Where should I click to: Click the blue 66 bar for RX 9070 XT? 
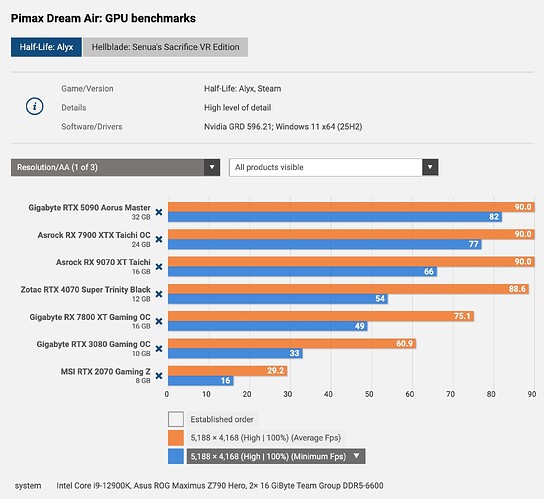coord(303,271)
